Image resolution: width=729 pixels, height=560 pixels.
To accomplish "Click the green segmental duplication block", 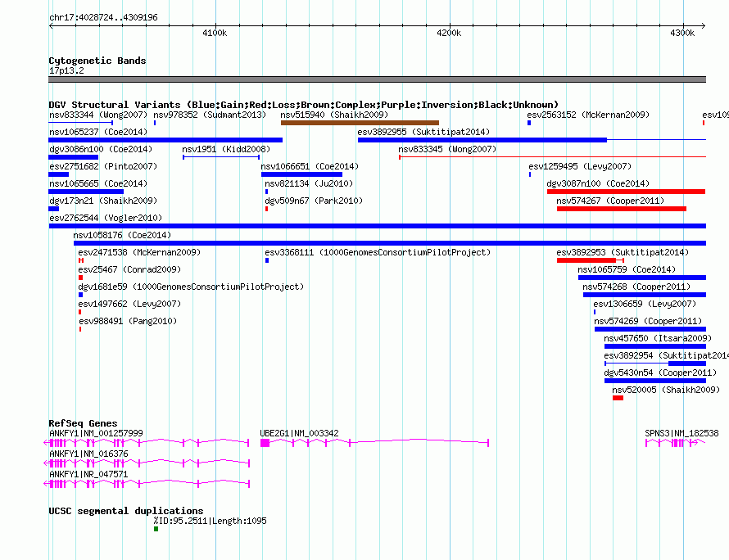I will pyautogui.click(x=156, y=529).
